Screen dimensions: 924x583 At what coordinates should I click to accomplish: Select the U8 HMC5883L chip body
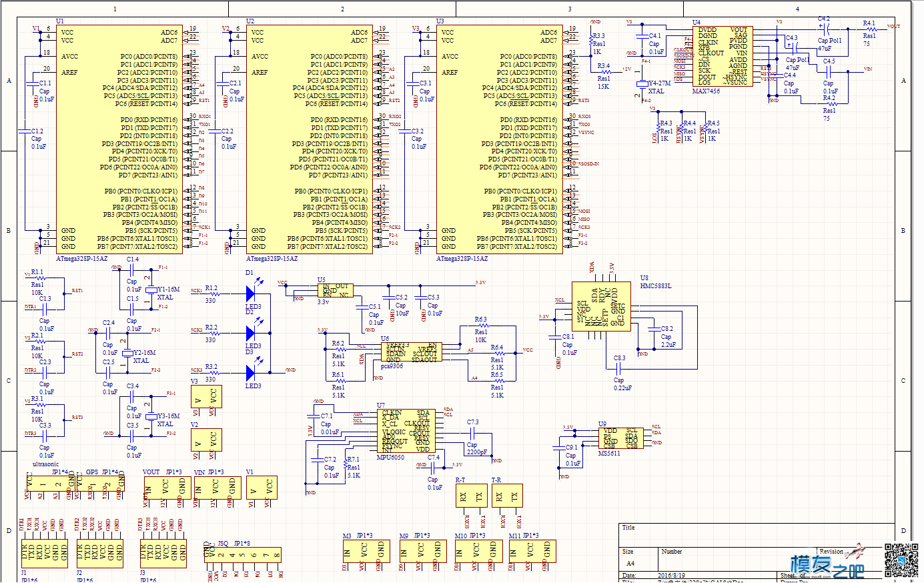point(600,305)
